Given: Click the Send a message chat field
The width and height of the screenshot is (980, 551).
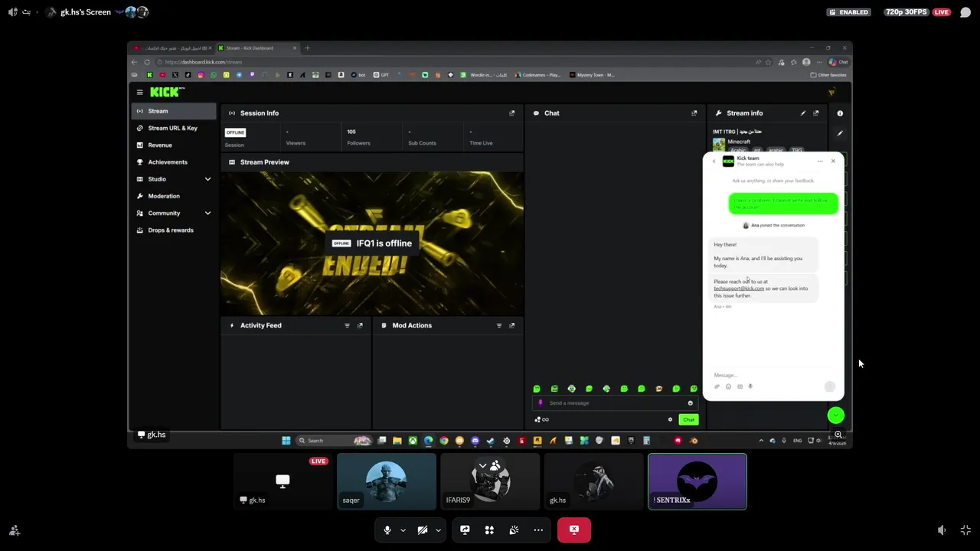Looking at the screenshot, I should [x=615, y=403].
